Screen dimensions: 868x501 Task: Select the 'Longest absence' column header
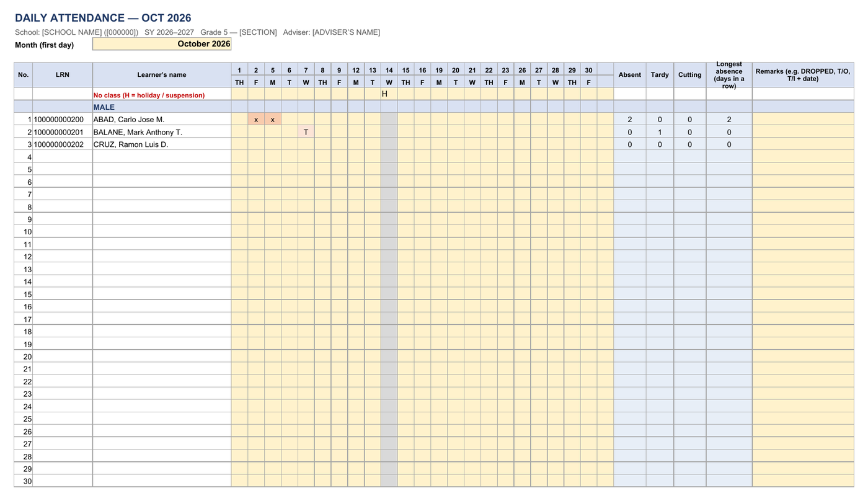click(729, 75)
